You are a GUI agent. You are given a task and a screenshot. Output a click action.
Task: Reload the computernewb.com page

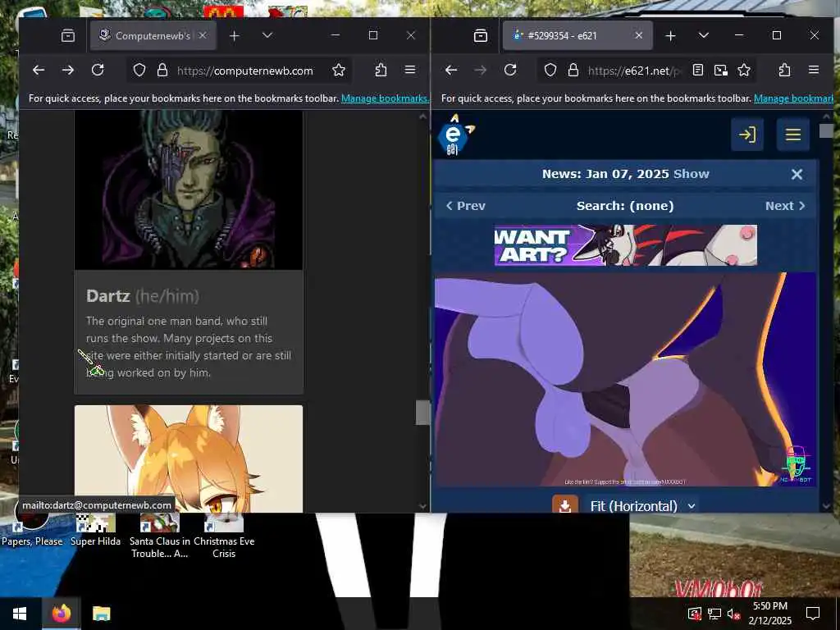pyautogui.click(x=98, y=71)
